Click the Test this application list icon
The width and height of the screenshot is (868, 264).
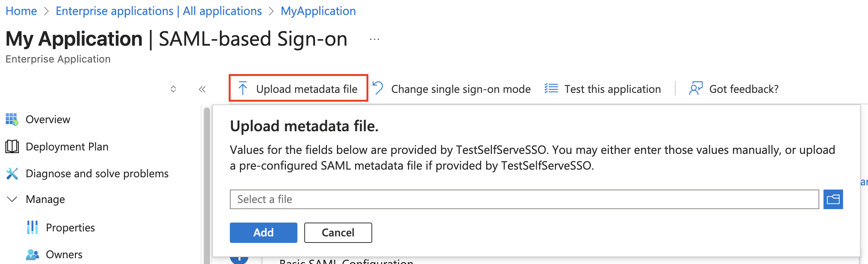[551, 89]
